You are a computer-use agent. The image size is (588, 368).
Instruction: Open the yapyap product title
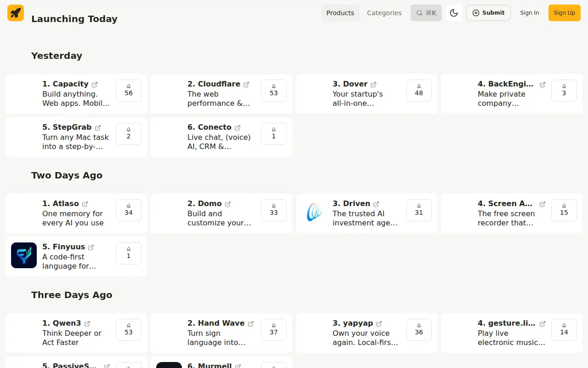click(x=353, y=323)
